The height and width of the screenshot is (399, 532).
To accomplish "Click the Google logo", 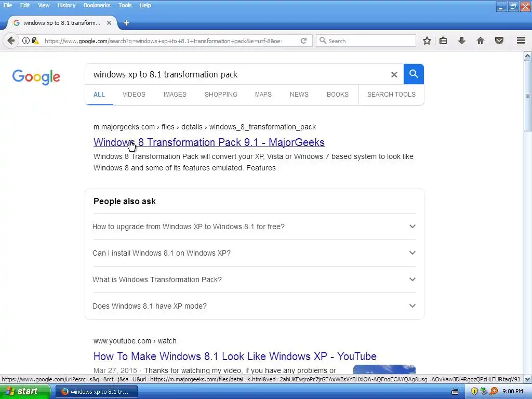I will pos(36,77).
